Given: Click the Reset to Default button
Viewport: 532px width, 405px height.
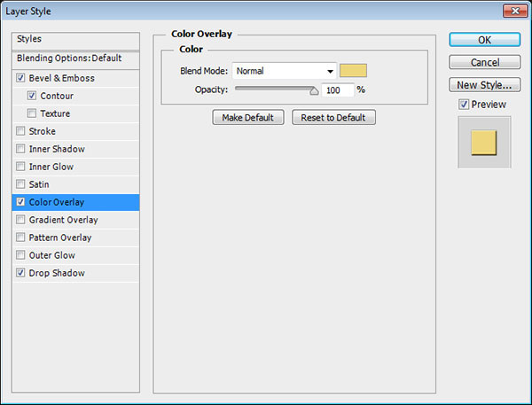Looking at the screenshot, I should [x=333, y=117].
